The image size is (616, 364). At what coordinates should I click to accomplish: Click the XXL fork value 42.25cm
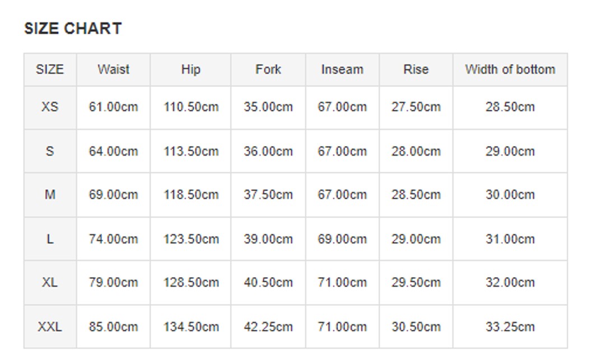pos(268,326)
